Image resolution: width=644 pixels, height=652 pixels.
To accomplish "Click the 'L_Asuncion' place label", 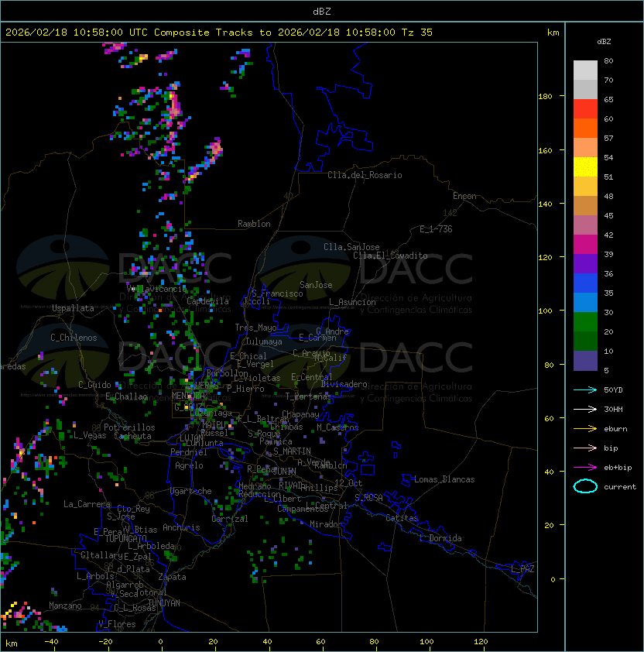I will [352, 302].
